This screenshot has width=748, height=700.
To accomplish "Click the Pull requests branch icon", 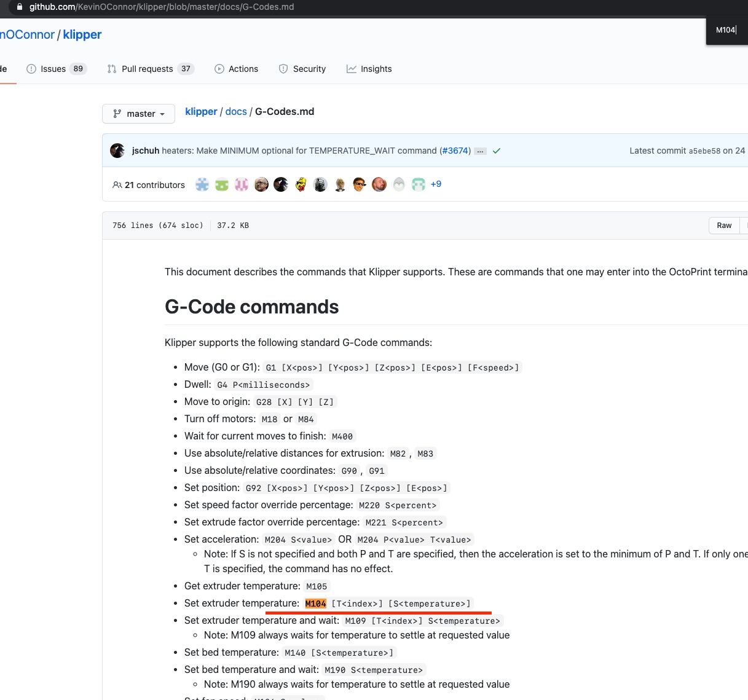I will (112, 69).
